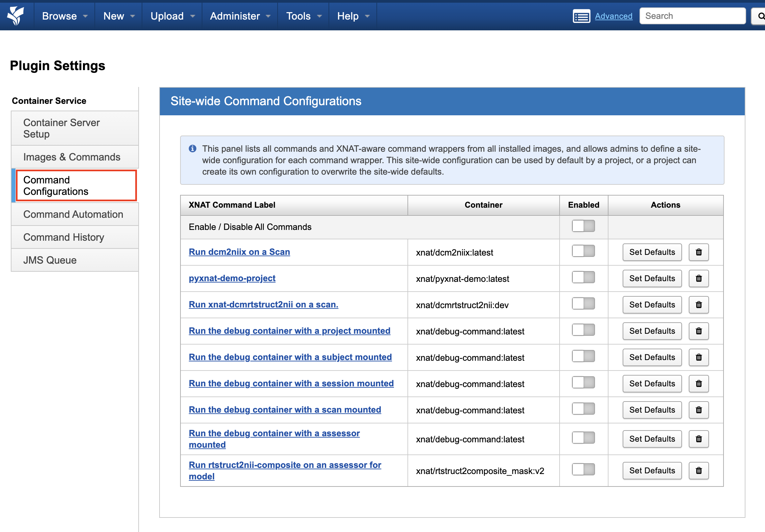Open the Help dropdown menu

[353, 16]
